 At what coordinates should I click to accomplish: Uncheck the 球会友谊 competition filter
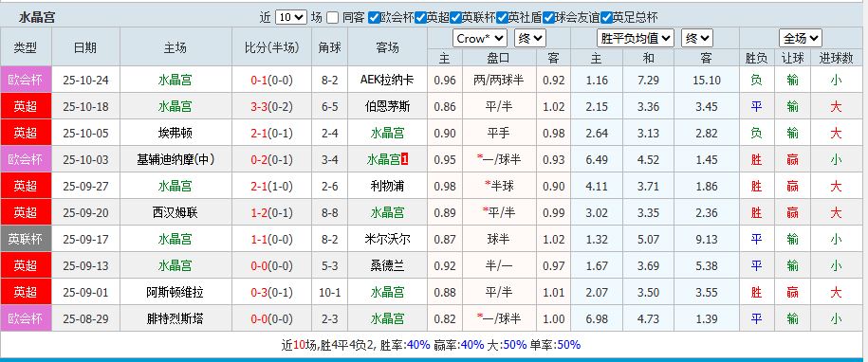[548, 18]
